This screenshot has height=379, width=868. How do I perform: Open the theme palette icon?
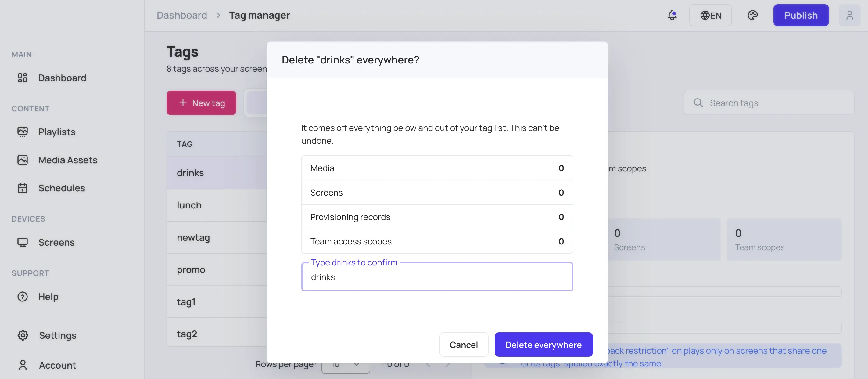pyautogui.click(x=752, y=15)
